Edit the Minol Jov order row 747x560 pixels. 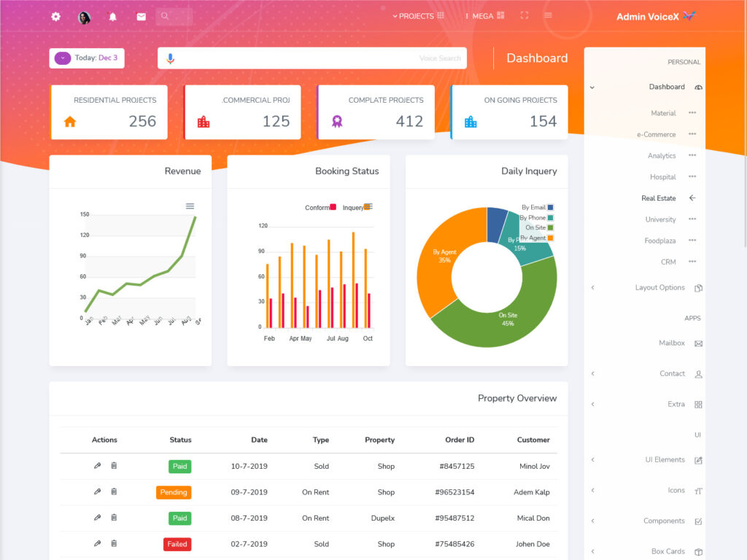pos(97,466)
